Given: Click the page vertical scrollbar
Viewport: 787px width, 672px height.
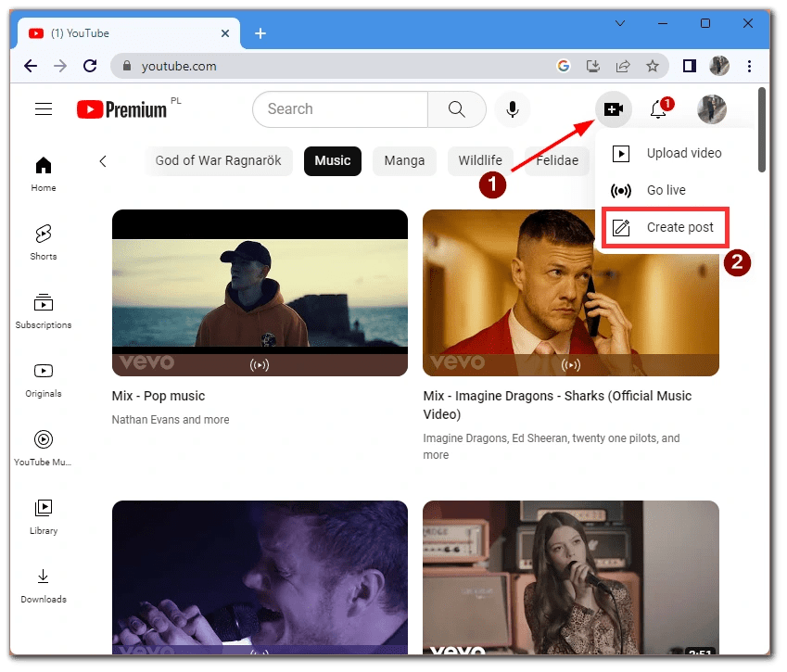Looking at the screenshot, I should (762, 131).
